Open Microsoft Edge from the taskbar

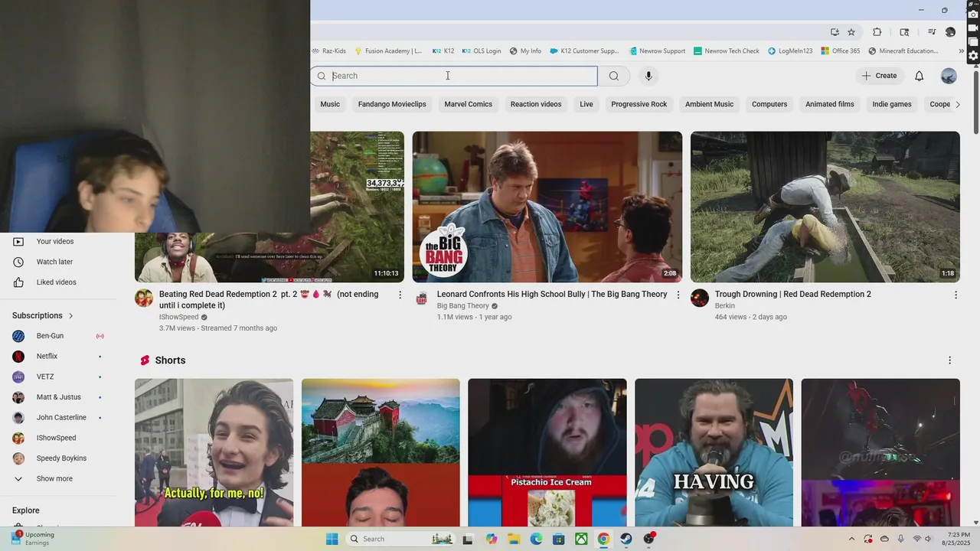point(537,539)
